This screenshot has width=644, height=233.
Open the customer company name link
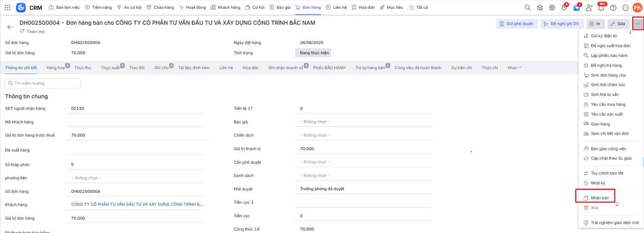point(137,205)
